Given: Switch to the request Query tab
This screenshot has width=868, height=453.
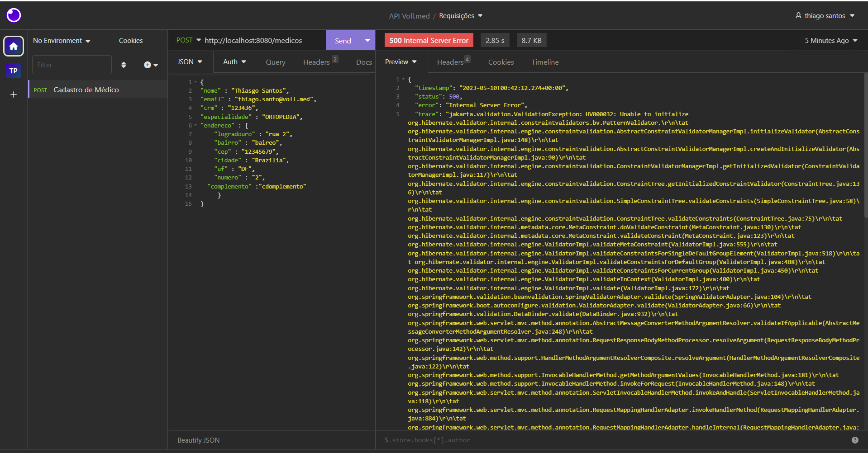Looking at the screenshot, I should tap(276, 62).
